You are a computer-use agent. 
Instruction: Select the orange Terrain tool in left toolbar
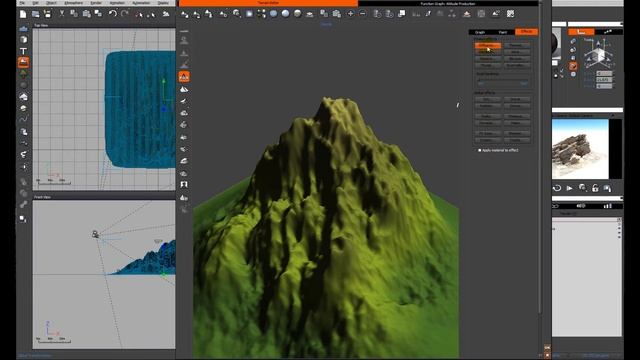click(x=23, y=62)
